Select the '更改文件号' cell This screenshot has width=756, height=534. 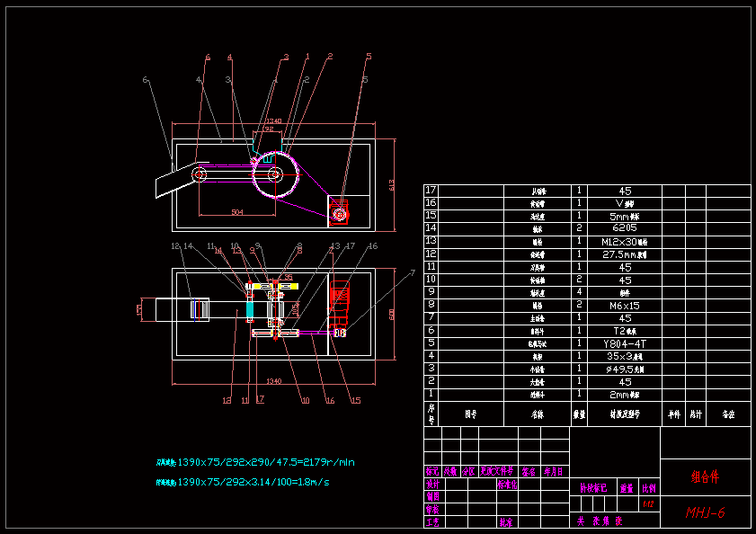(497, 471)
